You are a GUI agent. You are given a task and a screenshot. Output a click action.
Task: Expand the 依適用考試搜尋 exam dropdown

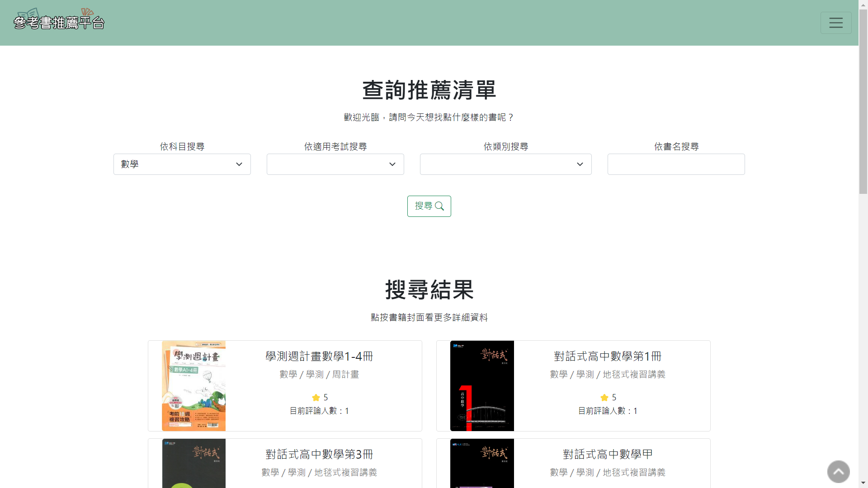point(335,164)
